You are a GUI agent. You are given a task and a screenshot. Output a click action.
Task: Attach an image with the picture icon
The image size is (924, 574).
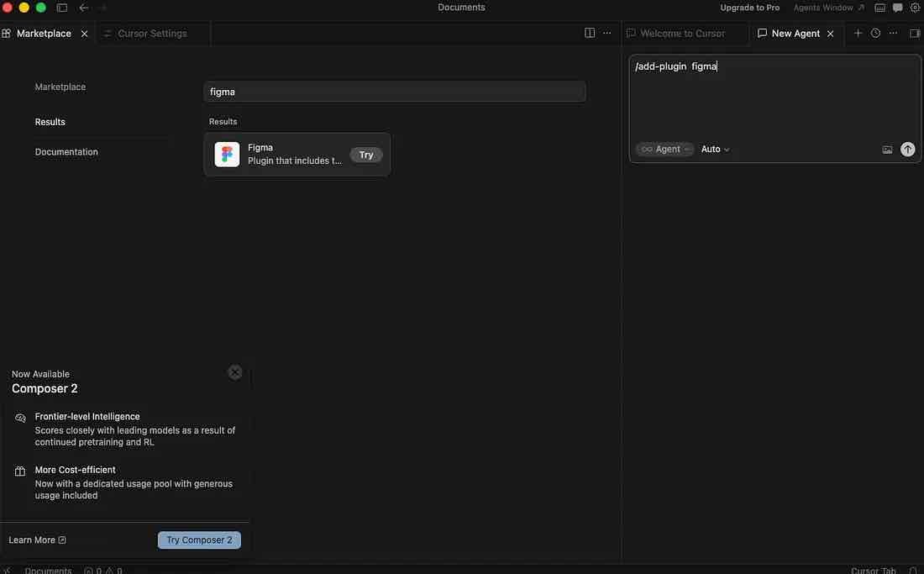point(887,150)
